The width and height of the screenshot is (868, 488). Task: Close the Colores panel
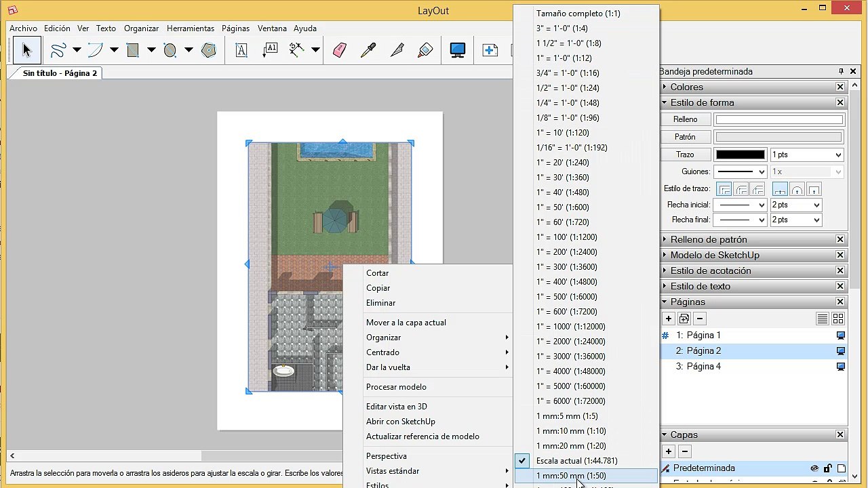coord(840,87)
